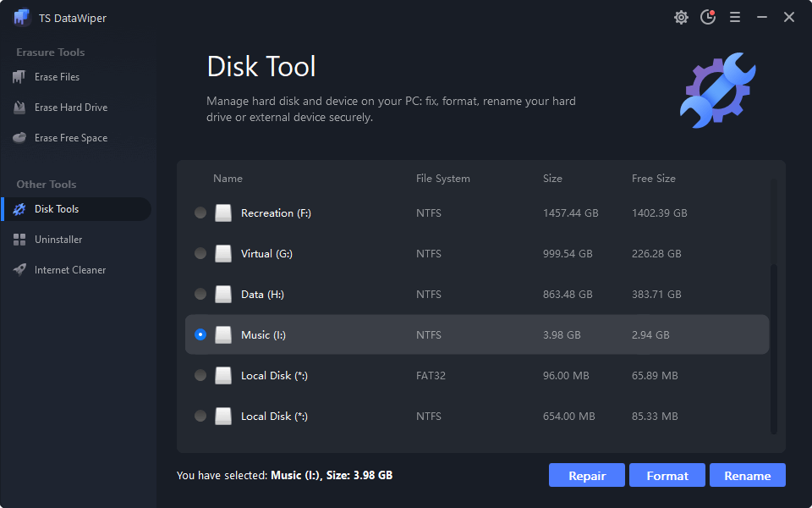This screenshot has height=508, width=812.
Task: Select the Virtual (G:) radio button
Action: [200, 254]
